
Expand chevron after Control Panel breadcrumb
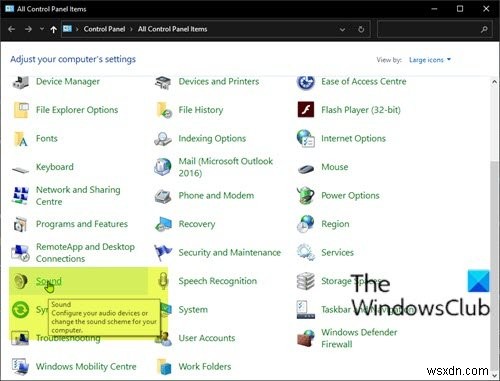[x=131, y=29]
